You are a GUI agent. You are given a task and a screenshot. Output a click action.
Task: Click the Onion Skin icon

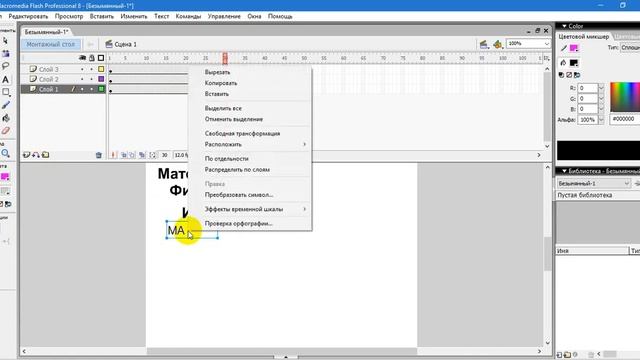point(124,155)
